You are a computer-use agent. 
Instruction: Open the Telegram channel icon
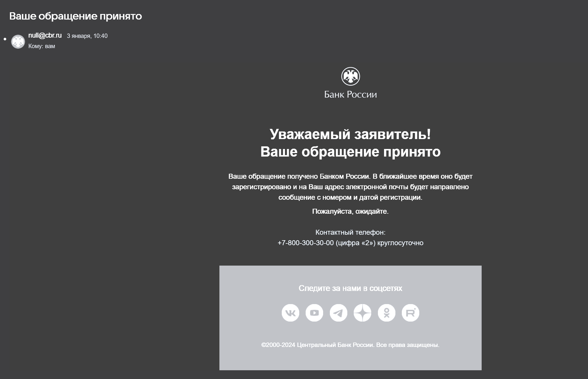[x=338, y=313]
